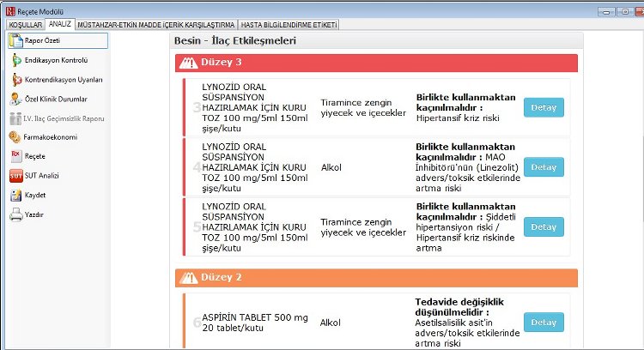Click the Yazdır printer icon
Image resolution: width=644 pixels, height=350 pixels.
click(16, 214)
